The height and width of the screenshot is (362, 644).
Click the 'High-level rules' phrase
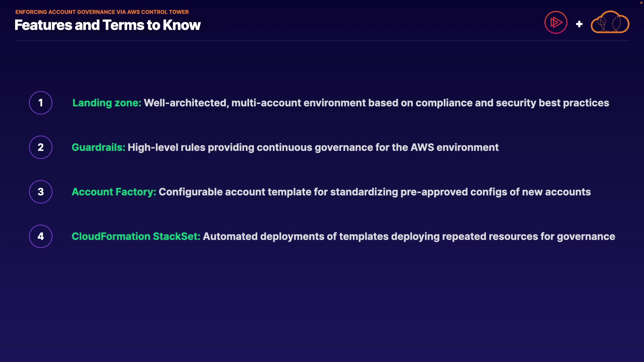[x=166, y=147]
